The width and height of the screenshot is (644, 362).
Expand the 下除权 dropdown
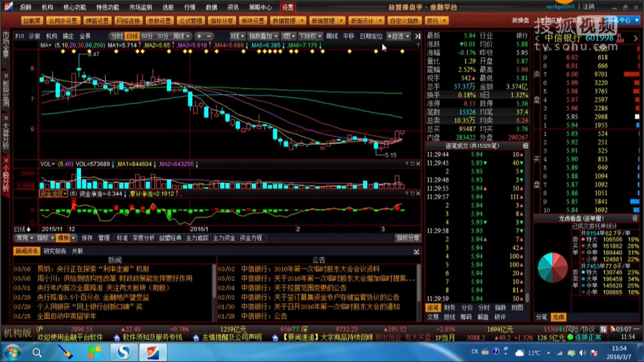[310, 36]
